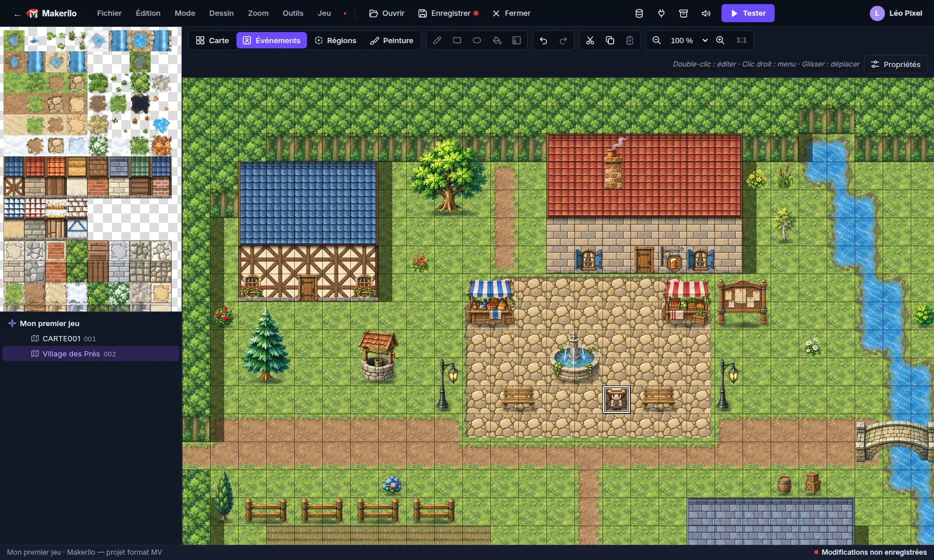Screen dimensions: 934x560
Task: Open the Jeu menu
Action: 325,13
